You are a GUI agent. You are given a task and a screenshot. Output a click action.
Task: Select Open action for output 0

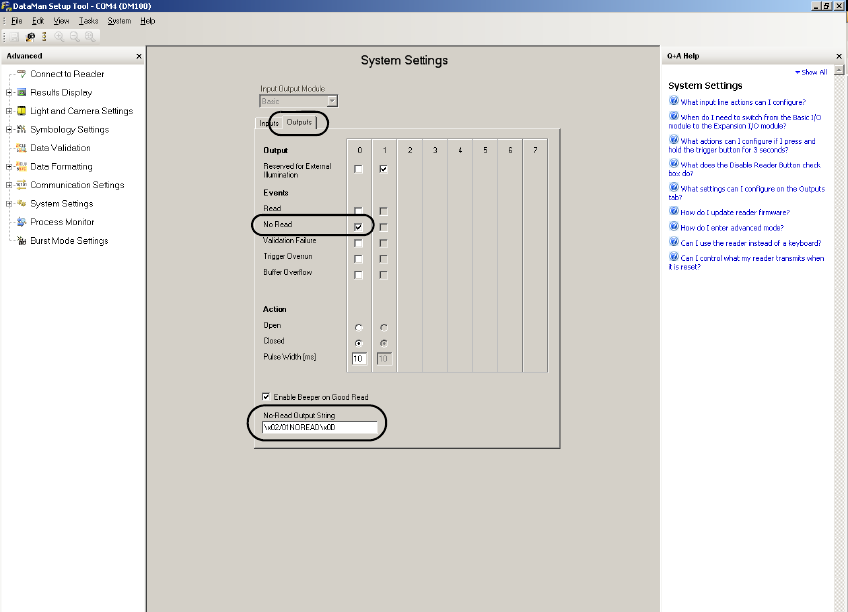pyautogui.click(x=359, y=328)
